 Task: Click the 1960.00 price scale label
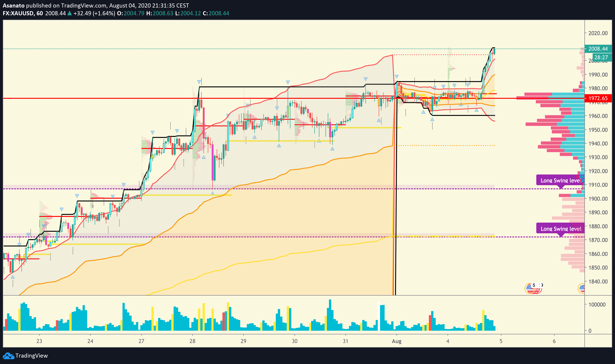pyautogui.click(x=598, y=116)
